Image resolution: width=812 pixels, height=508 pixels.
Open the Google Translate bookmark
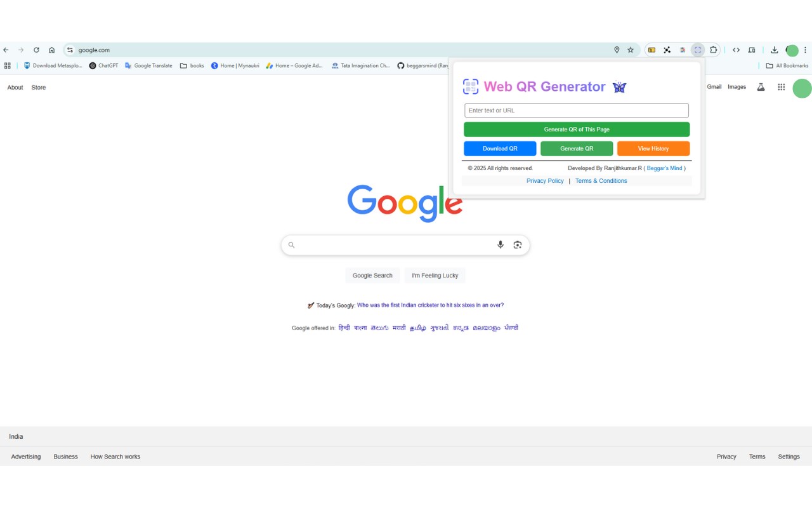tap(149, 65)
